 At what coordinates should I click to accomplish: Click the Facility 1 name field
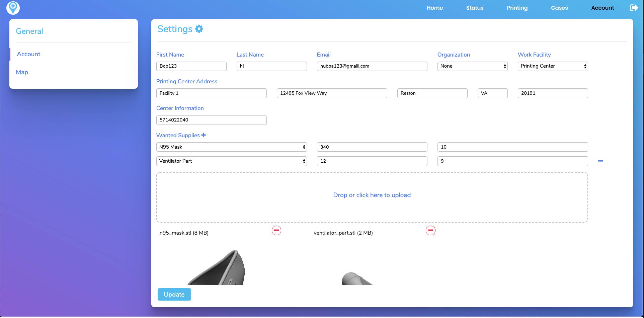click(x=211, y=93)
